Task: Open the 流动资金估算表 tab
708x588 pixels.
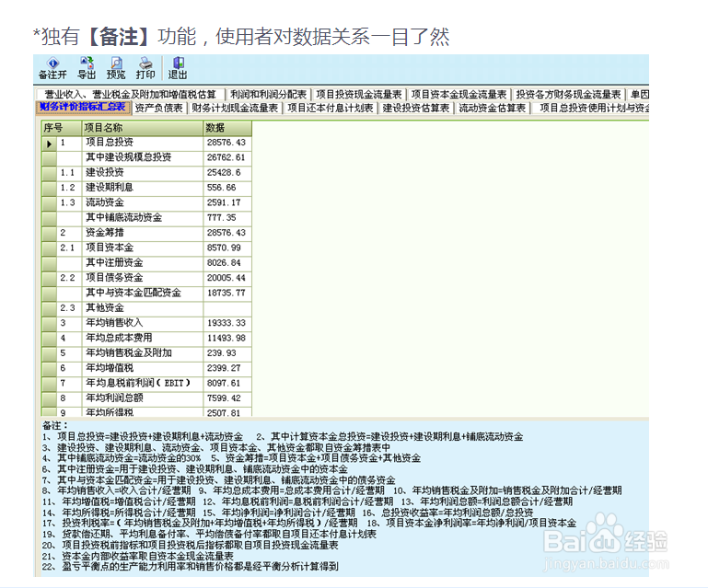Action: [x=493, y=108]
